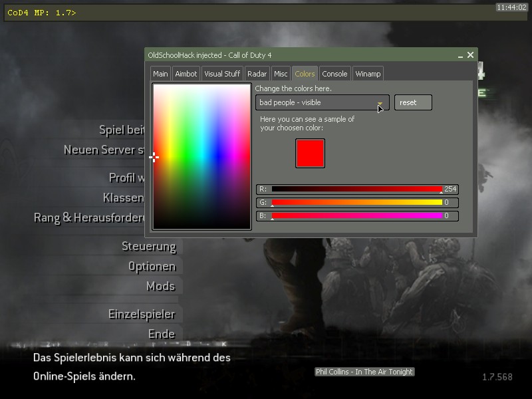Click the 1.7.568 version number
This screenshot has width=532, height=399.
point(497,377)
